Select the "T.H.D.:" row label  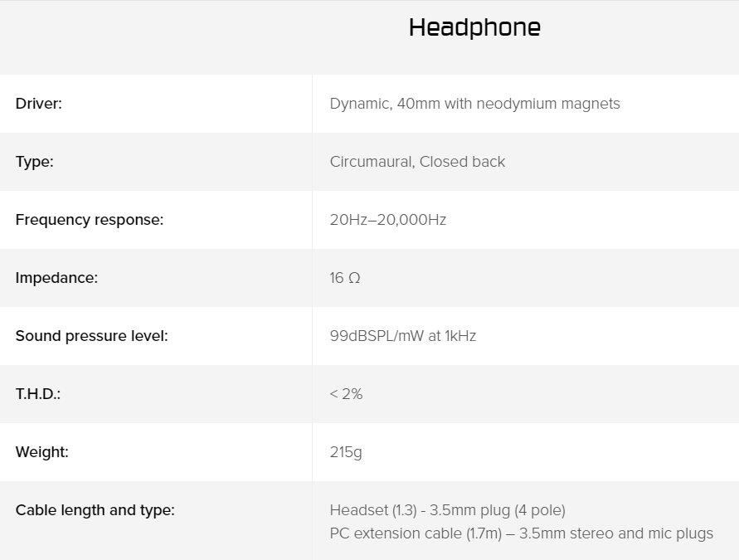(38, 394)
